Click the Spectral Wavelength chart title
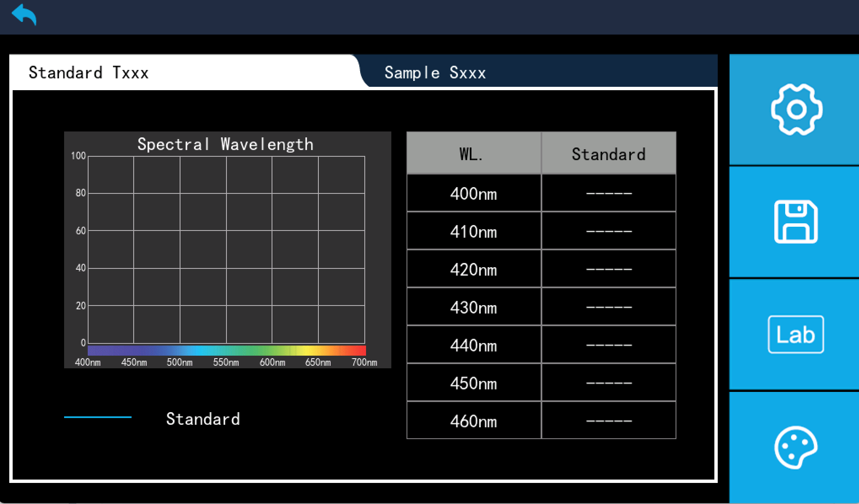859x504 pixels. [x=226, y=145]
